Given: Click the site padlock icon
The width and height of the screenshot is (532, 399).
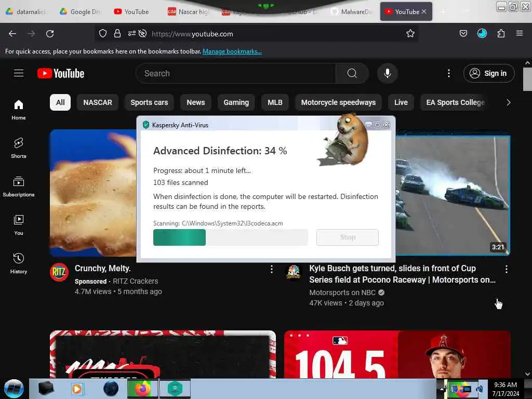Looking at the screenshot, I should (x=117, y=34).
